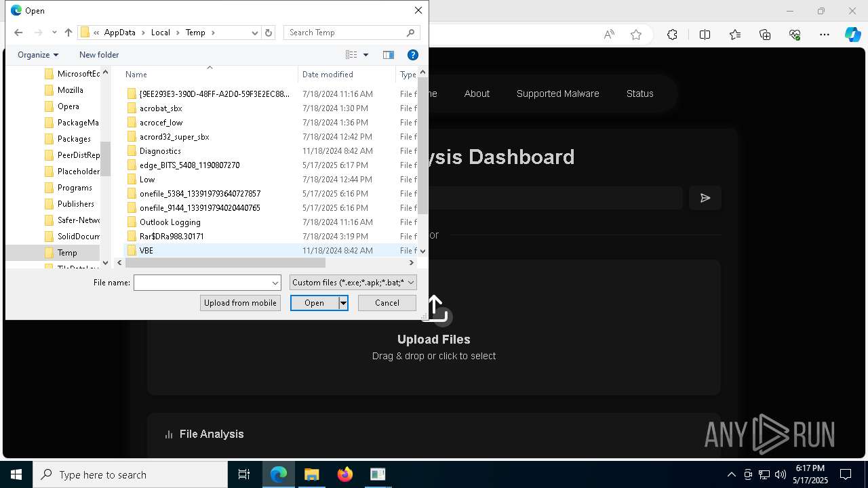This screenshot has height=488, width=868.
Task: Open the Organize menu
Action: pos(38,55)
